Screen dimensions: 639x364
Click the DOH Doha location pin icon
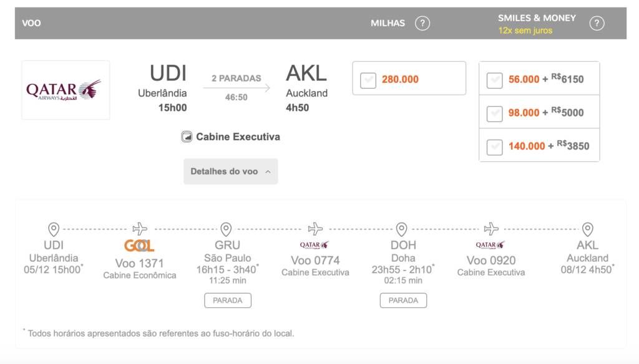[402, 229]
